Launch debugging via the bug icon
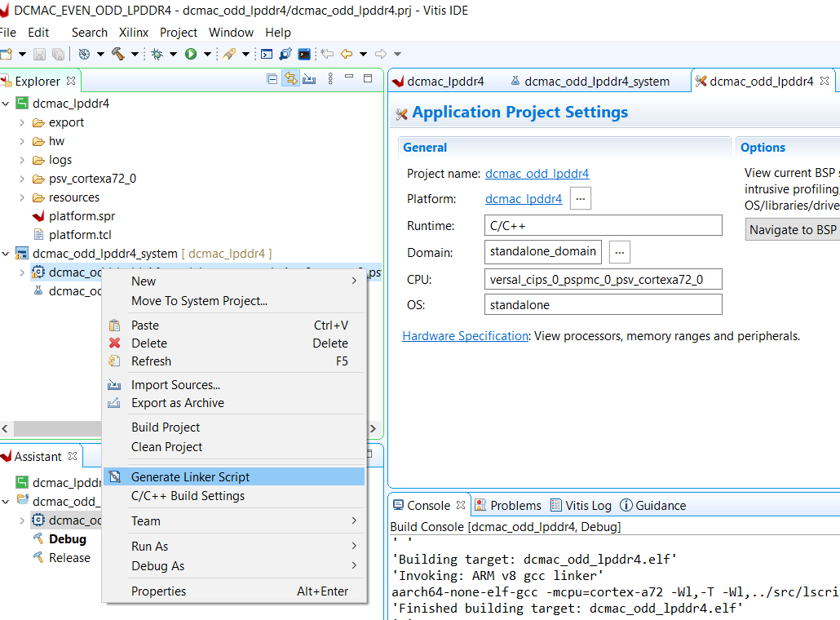This screenshot has height=620, width=840. point(155,54)
